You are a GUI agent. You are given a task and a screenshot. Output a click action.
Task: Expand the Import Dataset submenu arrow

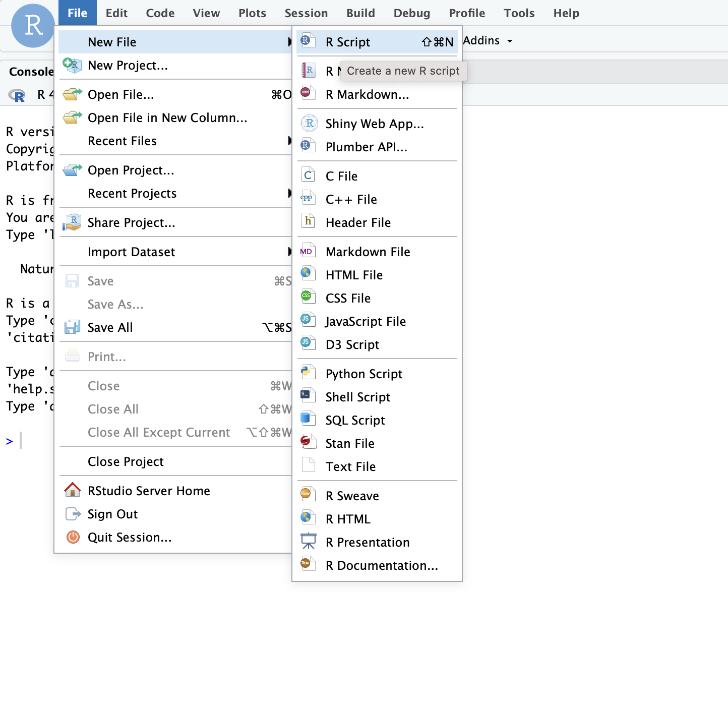pos(289,252)
